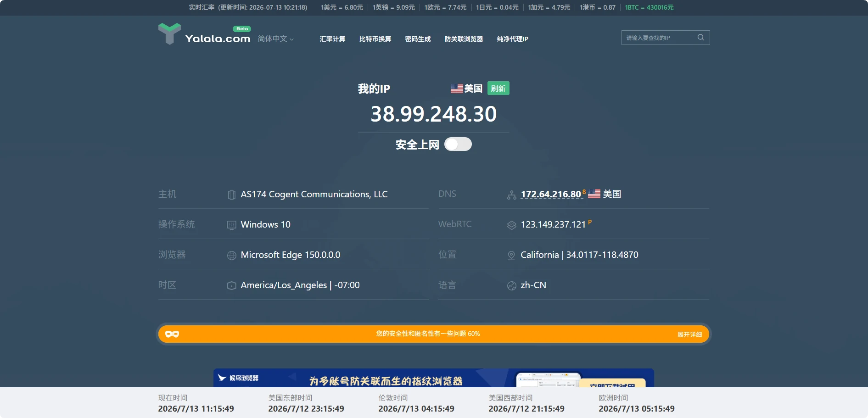
Task: Open the 汇率计算 menu item
Action: pos(332,39)
